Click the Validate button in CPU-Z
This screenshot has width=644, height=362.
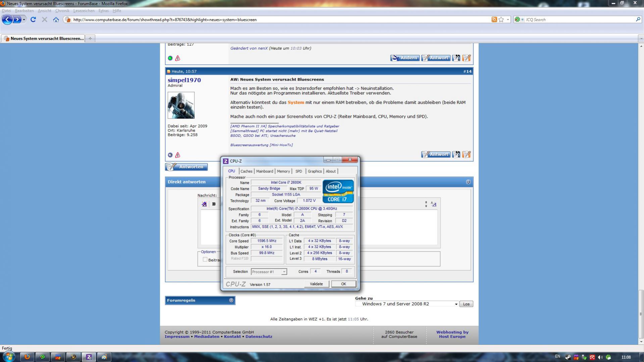(316, 284)
